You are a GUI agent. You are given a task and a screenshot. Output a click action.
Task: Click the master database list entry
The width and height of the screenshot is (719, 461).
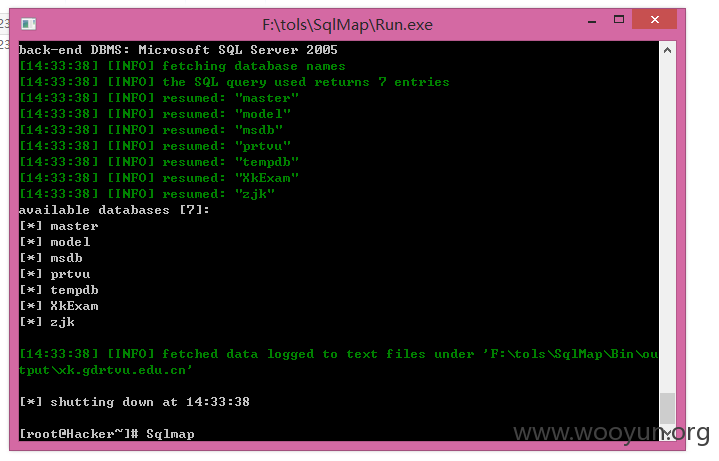coord(59,226)
